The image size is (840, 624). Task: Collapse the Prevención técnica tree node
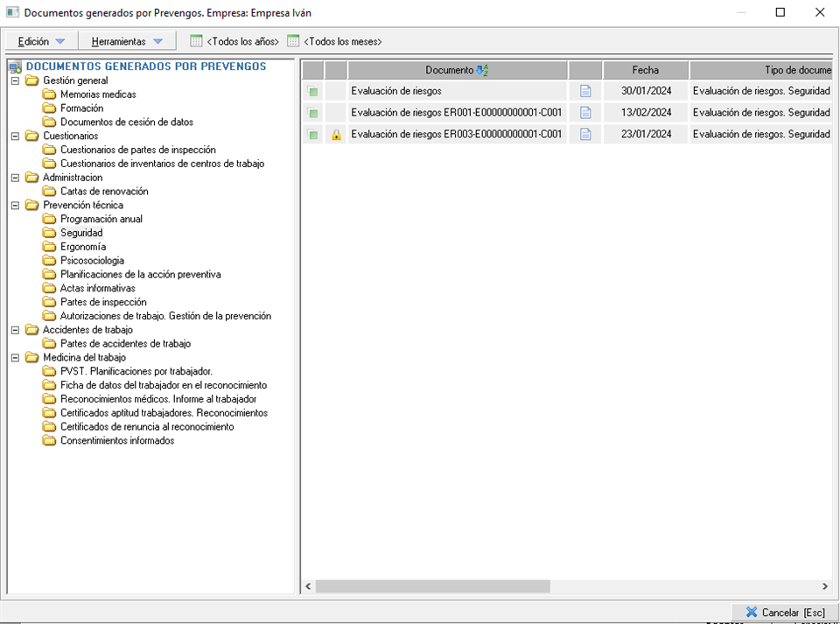[15, 206]
